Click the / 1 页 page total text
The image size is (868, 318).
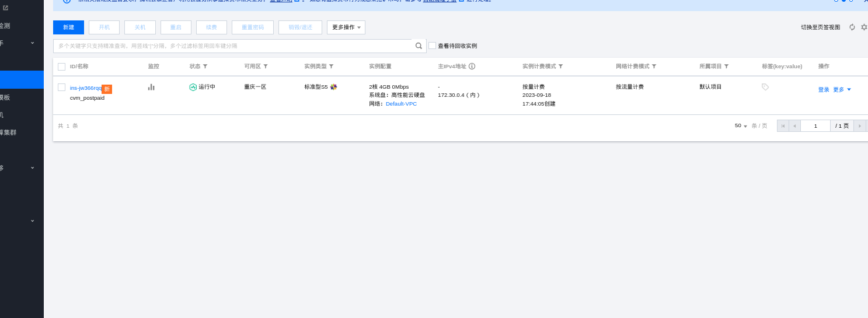[x=842, y=125]
